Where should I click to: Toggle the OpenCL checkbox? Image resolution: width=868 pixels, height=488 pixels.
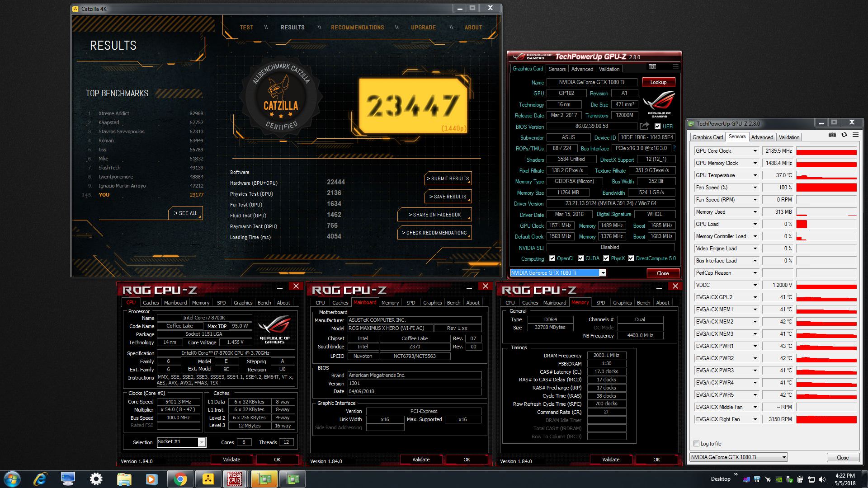[x=552, y=258]
